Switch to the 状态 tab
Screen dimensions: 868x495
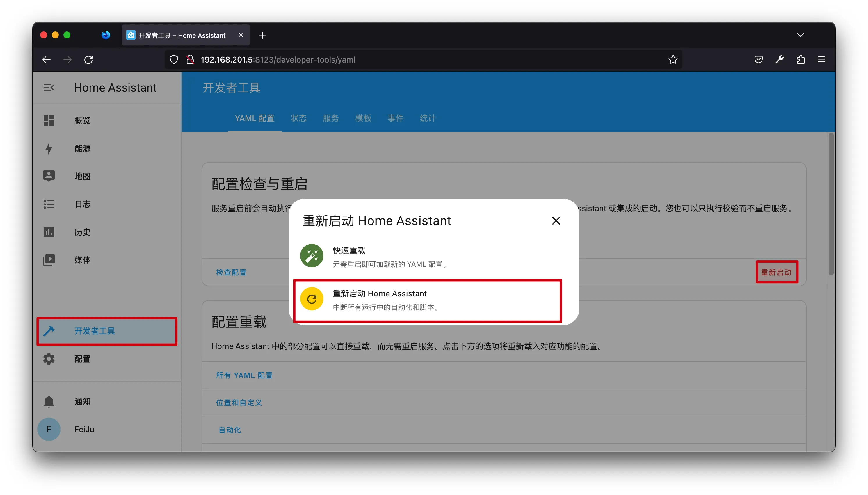point(298,118)
